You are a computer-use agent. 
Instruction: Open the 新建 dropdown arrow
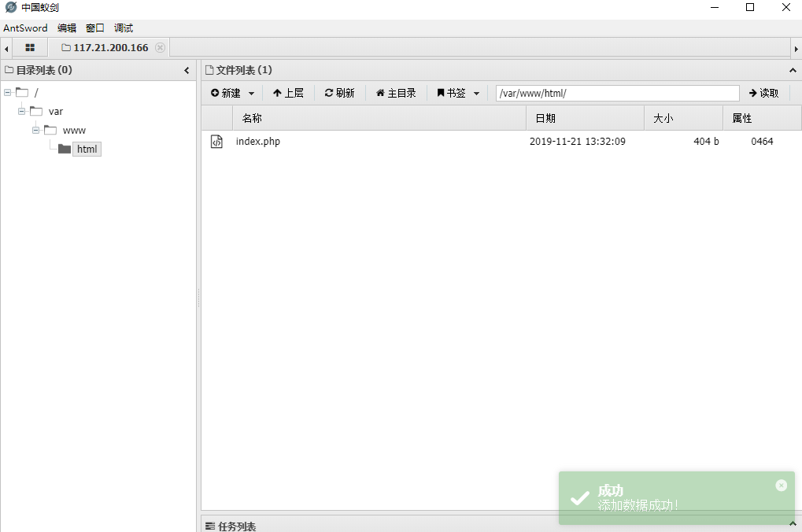(251, 93)
